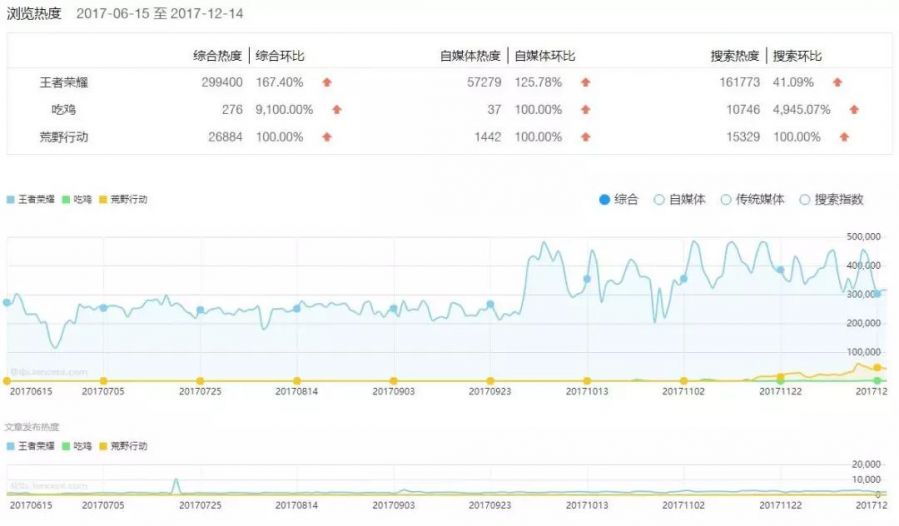Click red arrow beside 125.78%
The image size is (899, 526).
click(585, 82)
